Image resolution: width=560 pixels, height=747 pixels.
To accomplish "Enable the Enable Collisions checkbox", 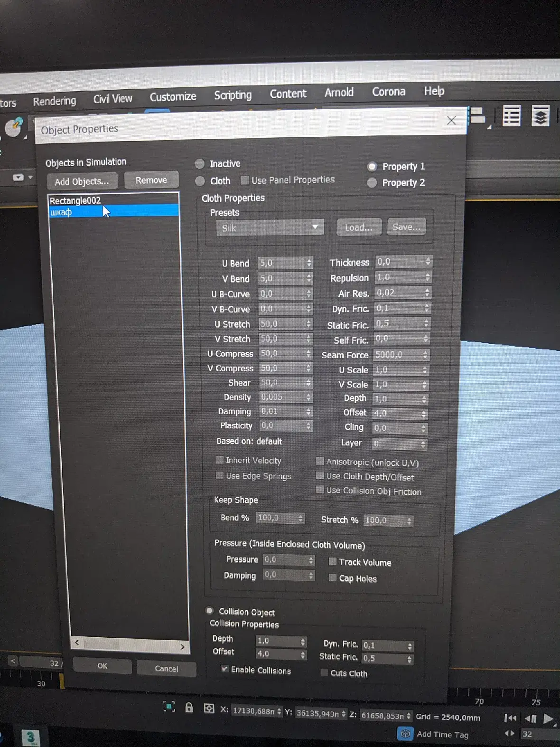I will tap(224, 669).
